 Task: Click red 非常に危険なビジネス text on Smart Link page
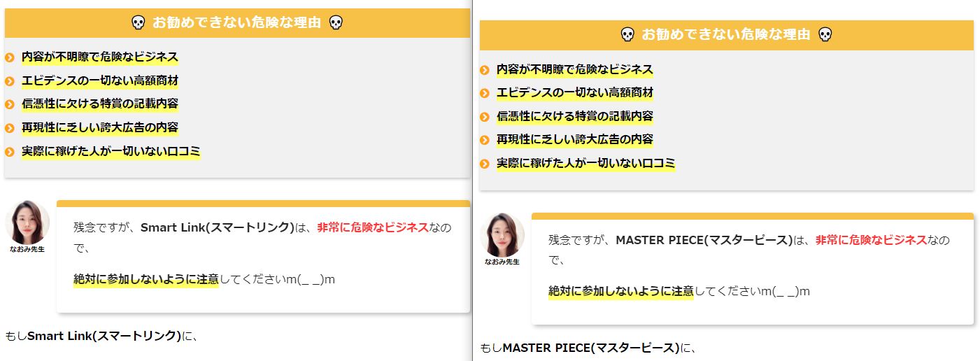pyautogui.click(x=372, y=227)
